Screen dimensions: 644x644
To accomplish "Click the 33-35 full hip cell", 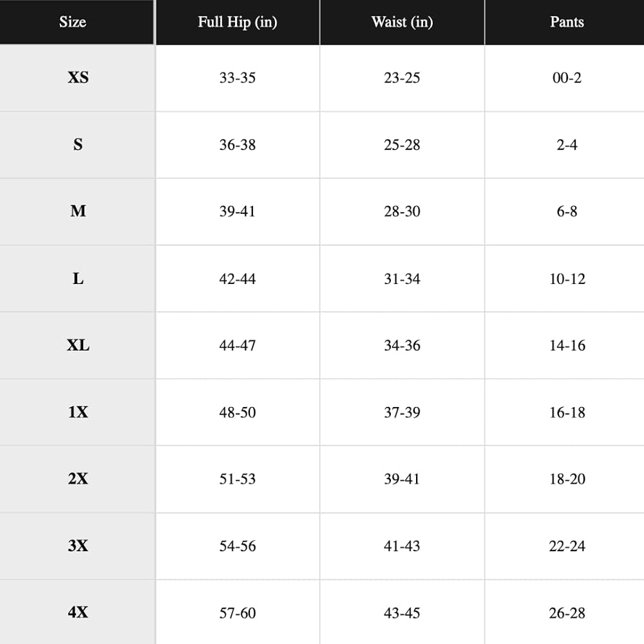I will (x=238, y=78).
